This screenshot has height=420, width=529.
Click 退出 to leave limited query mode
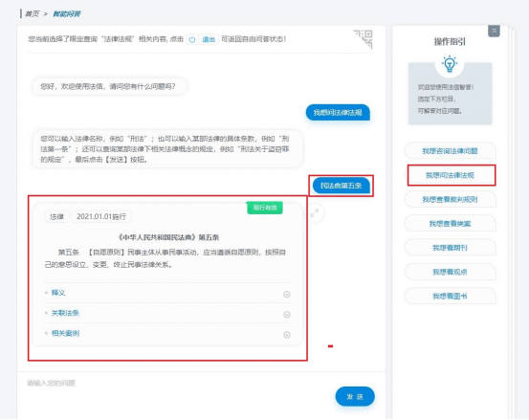click(x=209, y=39)
